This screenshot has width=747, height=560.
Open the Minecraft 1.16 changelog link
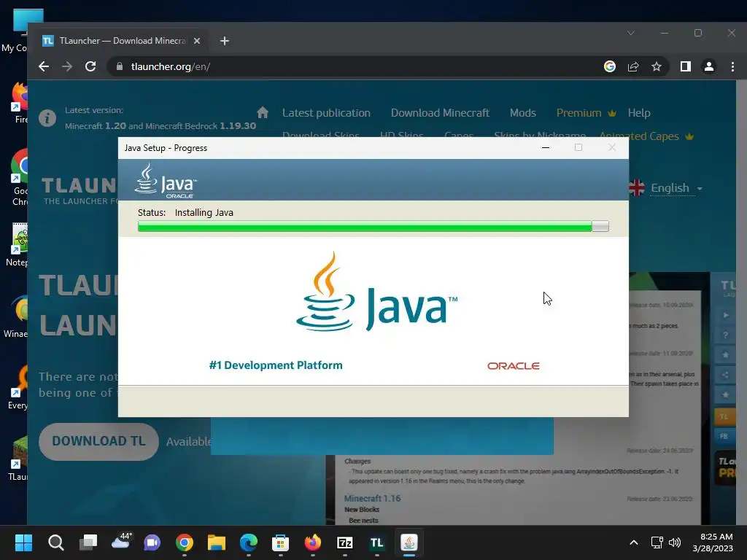pyautogui.click(x=372, y=499)
